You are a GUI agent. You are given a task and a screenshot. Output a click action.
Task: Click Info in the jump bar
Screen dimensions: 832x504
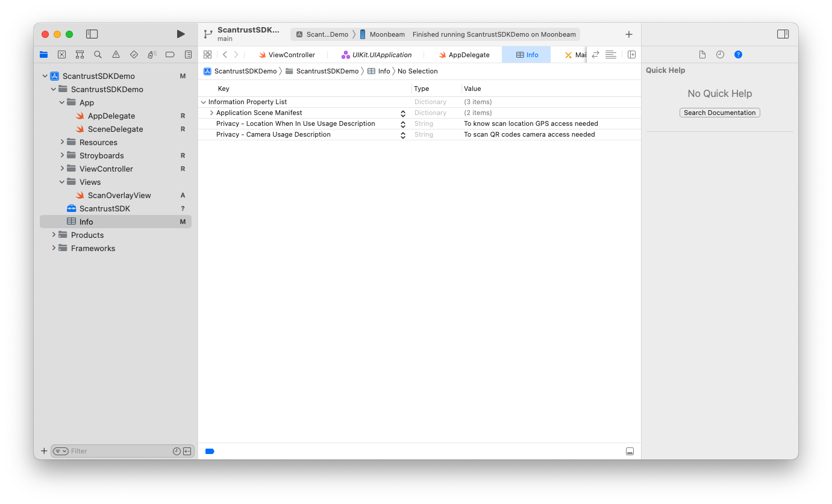point(379,71)
